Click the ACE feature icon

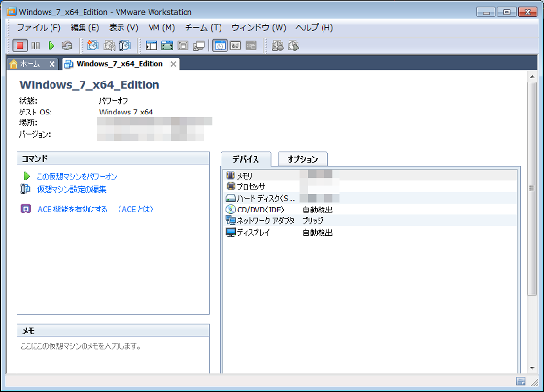pyautogui.click(x=26, y=209)
